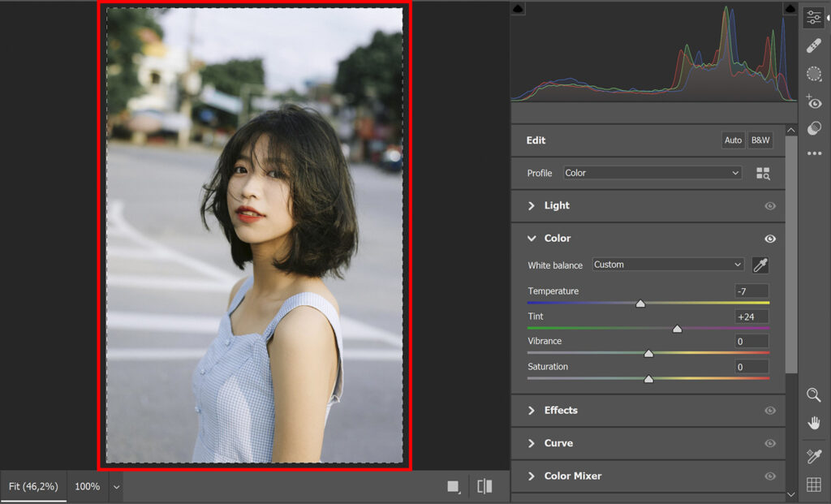Toggle the grid overlay icon

point(813,484)
